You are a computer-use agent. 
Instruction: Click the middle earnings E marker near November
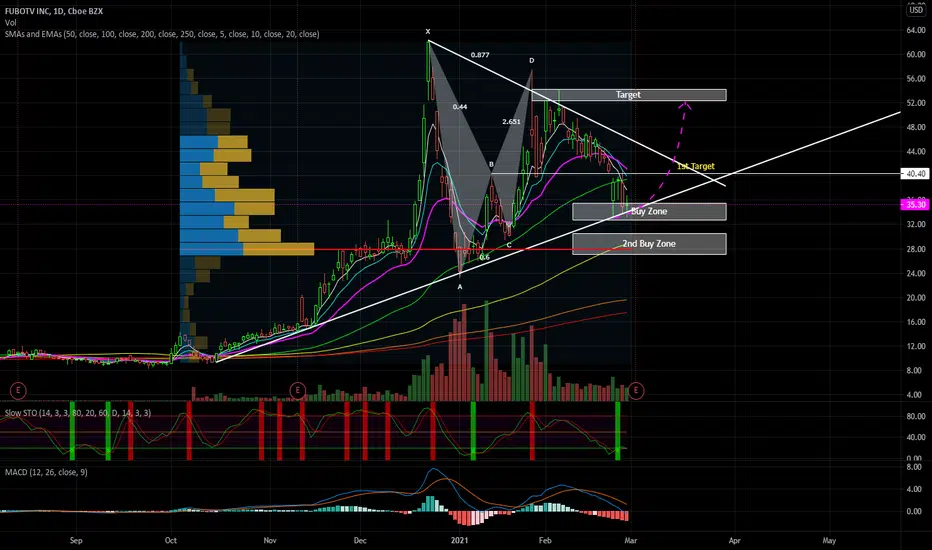pos(297,391)
